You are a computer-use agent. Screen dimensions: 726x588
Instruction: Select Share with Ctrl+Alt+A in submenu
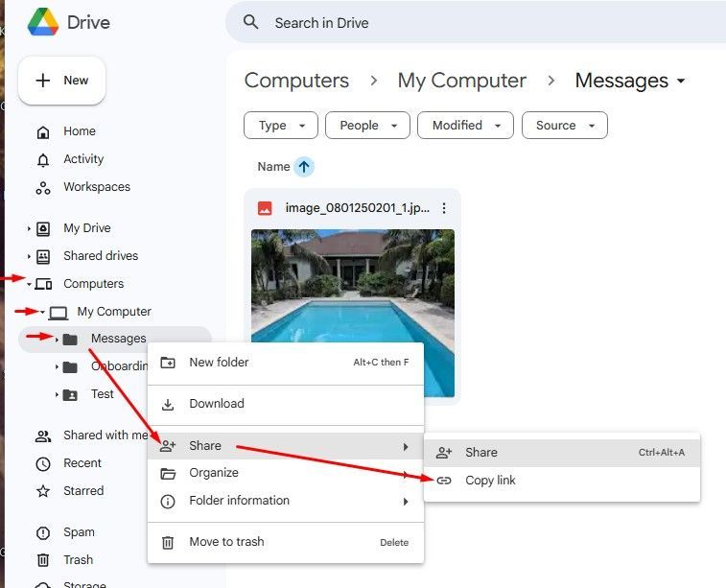pyautogui.click(x=562, y=453)
